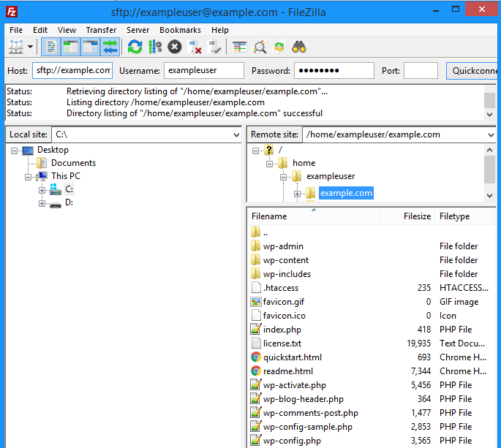Cancel the current operation
Screen dimensions: 501x448
[x=175, y=47]
